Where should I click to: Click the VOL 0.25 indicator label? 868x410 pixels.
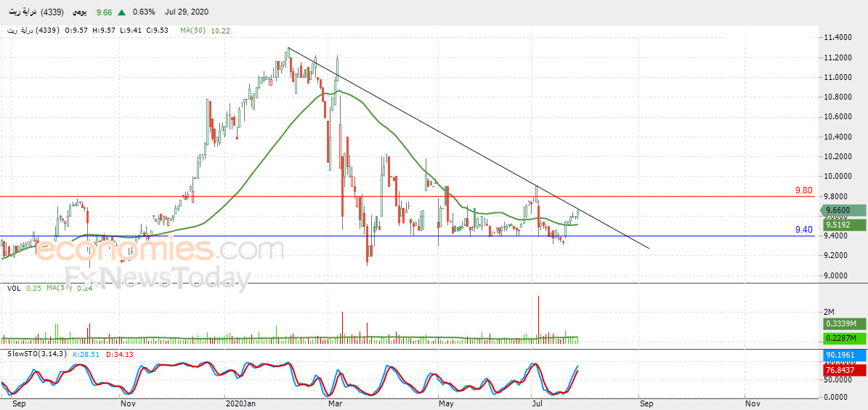point(25,288)
